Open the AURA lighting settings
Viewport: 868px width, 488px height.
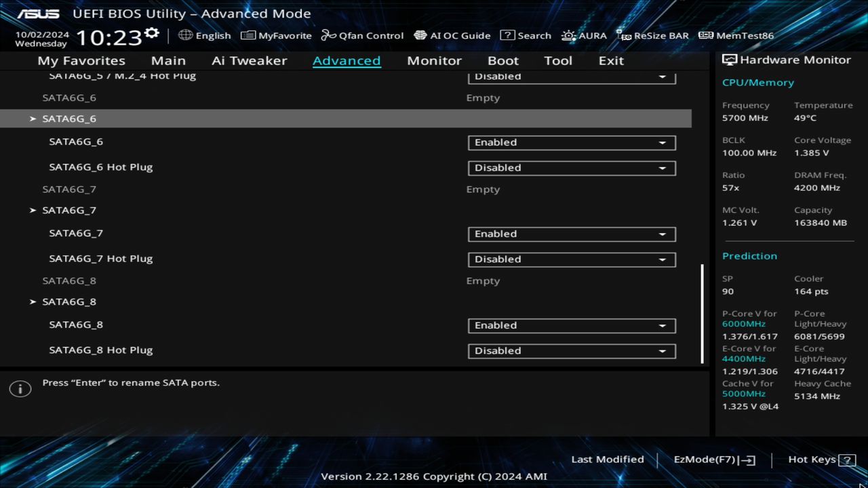(x=584, y=35)
